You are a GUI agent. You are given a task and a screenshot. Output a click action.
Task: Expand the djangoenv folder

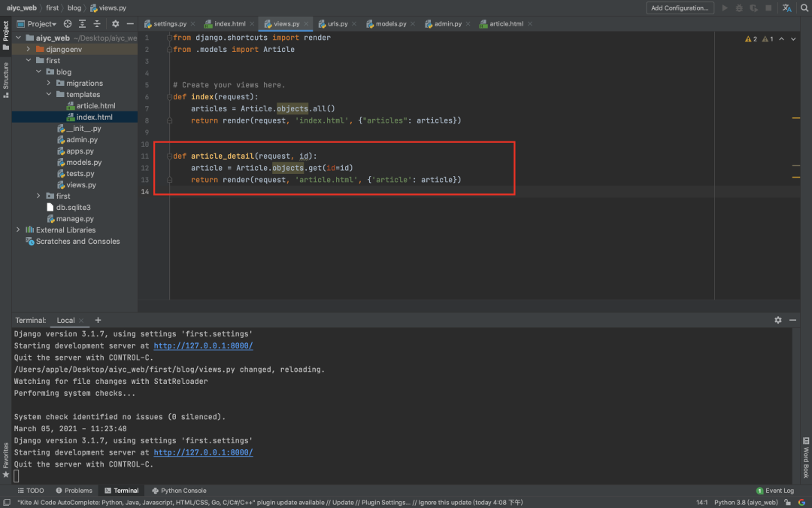coord(29,50)
